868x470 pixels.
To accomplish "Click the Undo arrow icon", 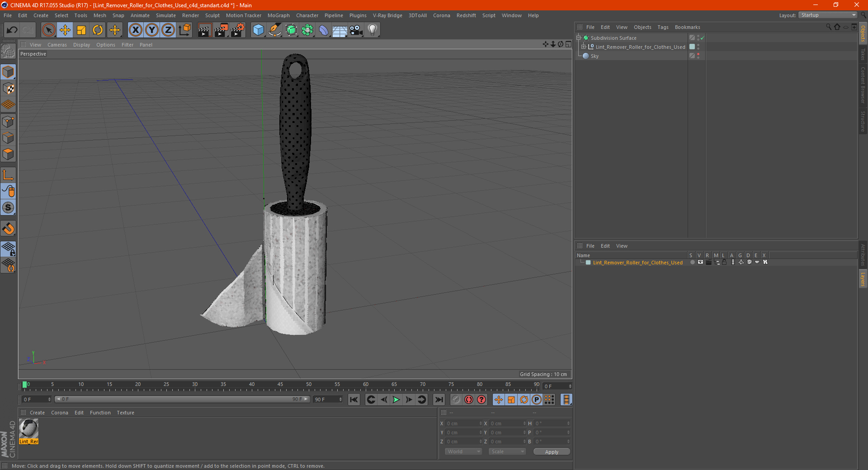I will [x=12, y=30].
